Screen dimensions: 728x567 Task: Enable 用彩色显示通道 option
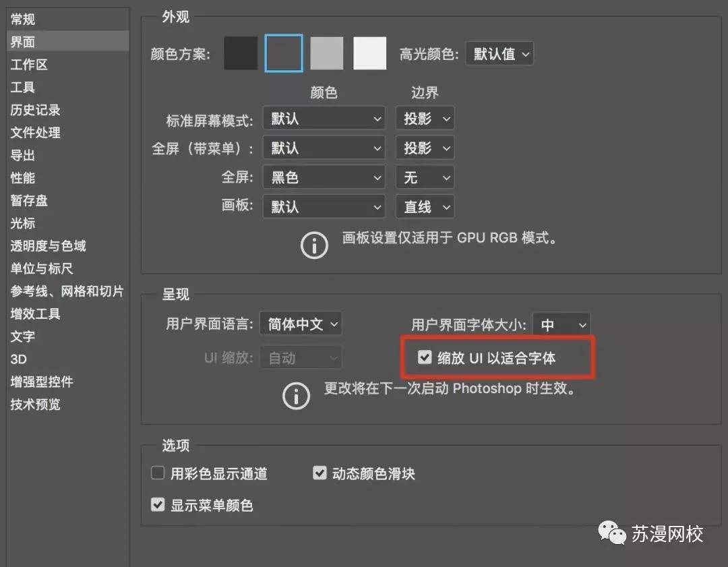click(x=157, y=473)
